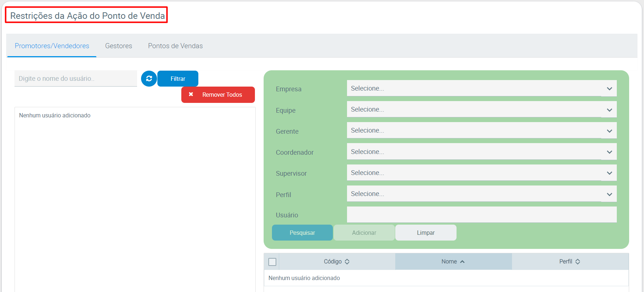Click the Gerente field label
This screenshot has width=644, height=292.
[287, 132]
